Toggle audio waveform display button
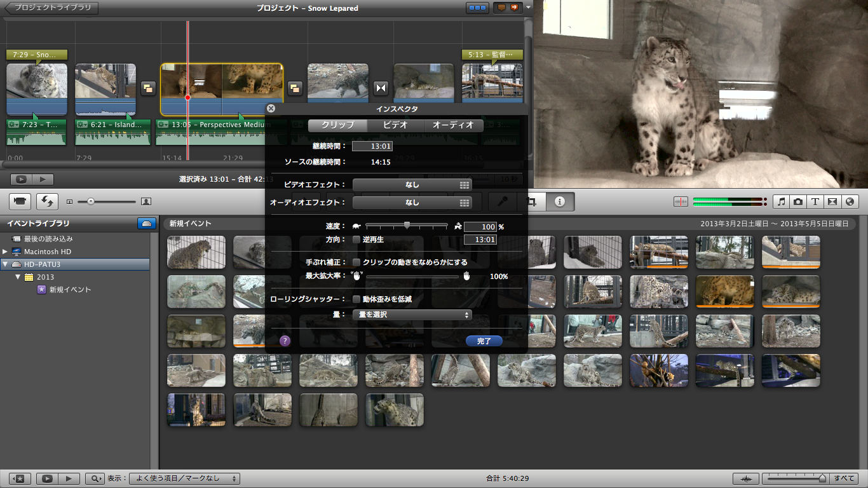The width and height of the screenshot is (868, 488). pos(745,478)
